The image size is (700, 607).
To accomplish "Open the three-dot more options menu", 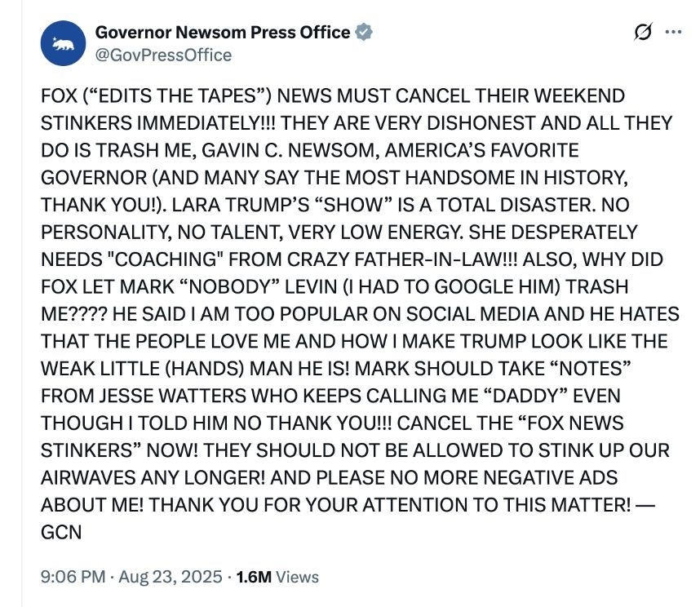I will click(673, 33).
